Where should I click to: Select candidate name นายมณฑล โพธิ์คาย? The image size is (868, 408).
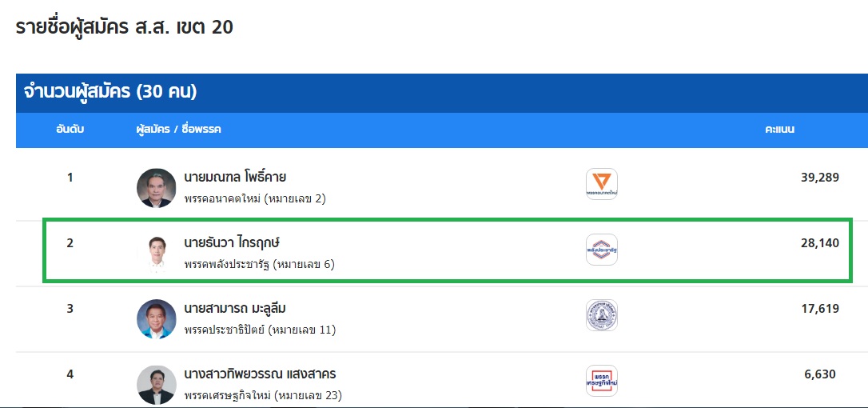point(235,177)
